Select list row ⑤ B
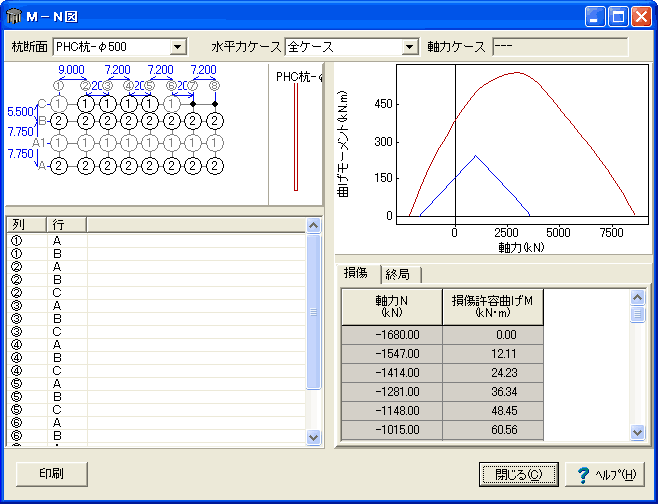 click(156, 397)
